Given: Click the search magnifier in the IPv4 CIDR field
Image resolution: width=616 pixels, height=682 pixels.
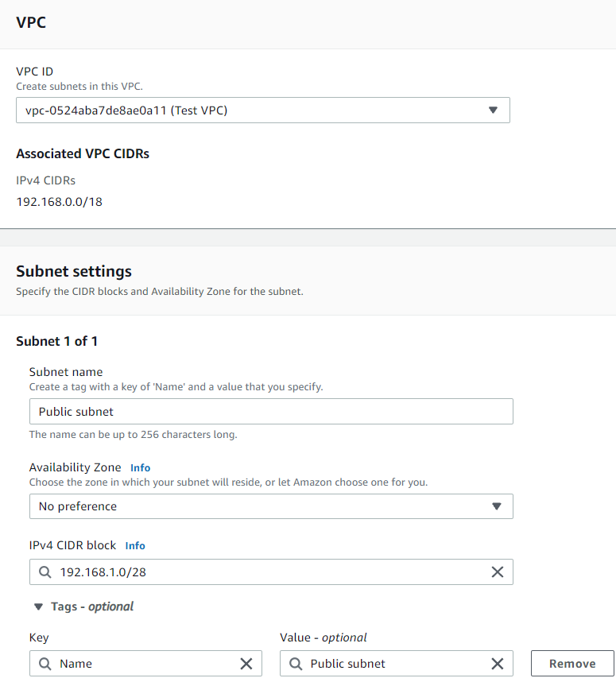Looking at the screenshot, I should [44, 572].
